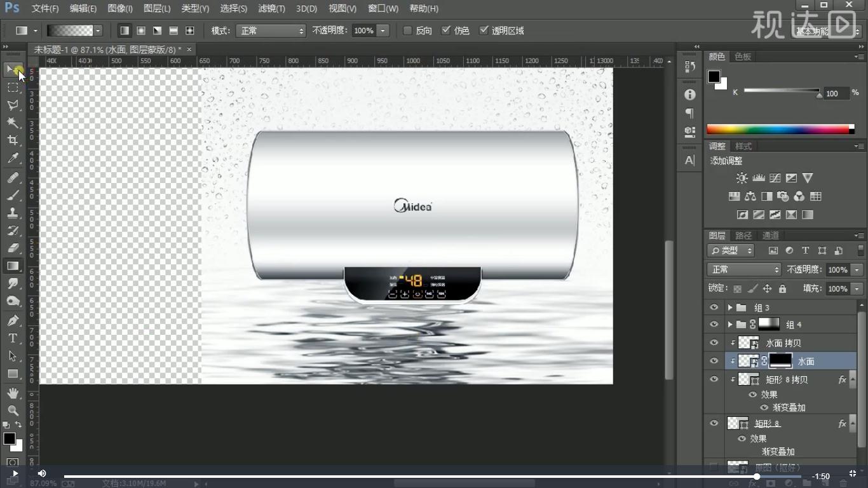The image size is (868, 488).
Task: Choose the radial gradient style
Action: click(x=141, y=30)
